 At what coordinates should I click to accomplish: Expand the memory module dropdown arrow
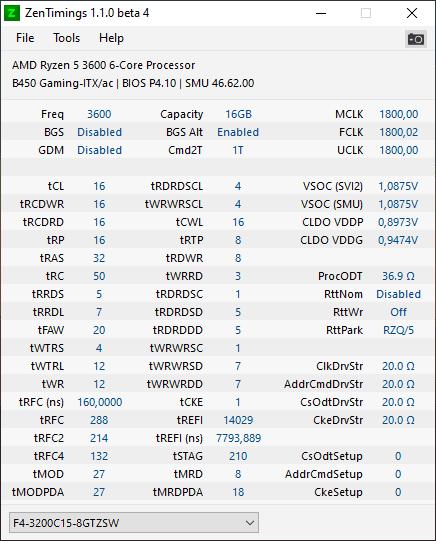coord(250,523)
